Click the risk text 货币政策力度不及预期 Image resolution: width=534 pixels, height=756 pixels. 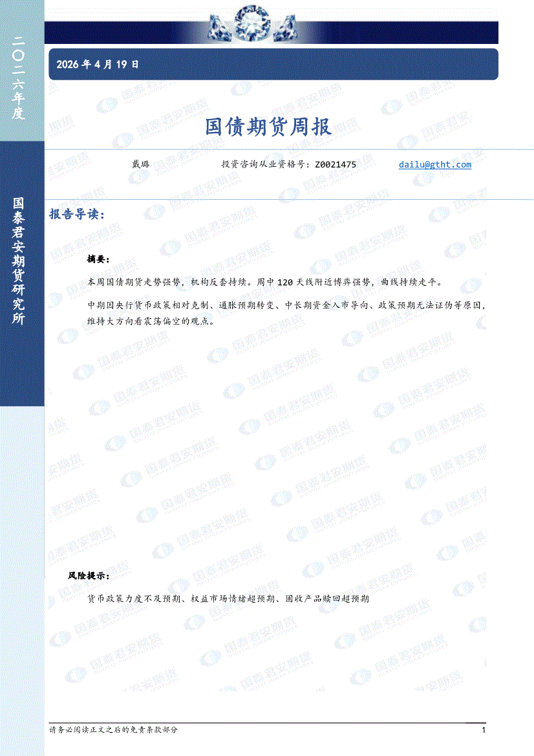[x=134, y=599]
